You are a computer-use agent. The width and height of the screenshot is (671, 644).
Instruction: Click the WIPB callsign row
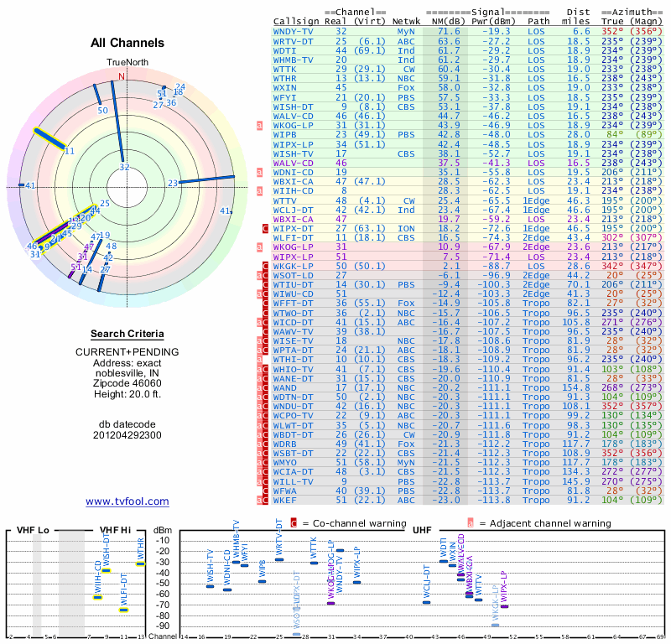coord(467,135)
